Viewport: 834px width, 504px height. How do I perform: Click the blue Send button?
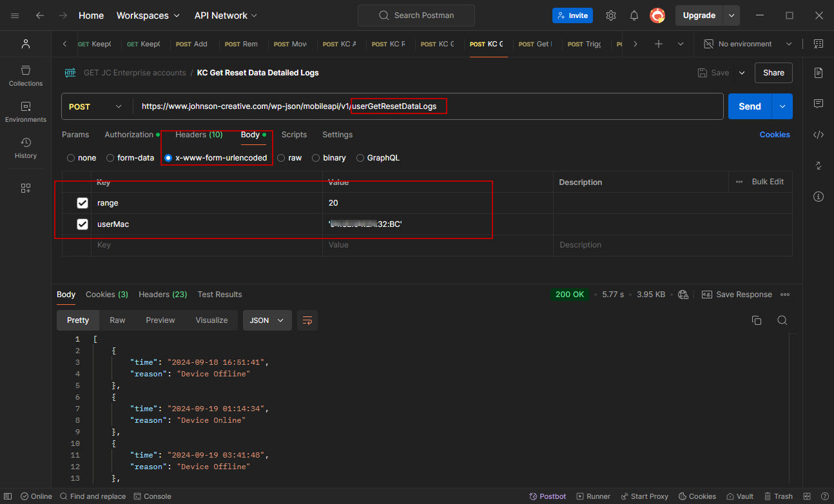coord(750,106)
